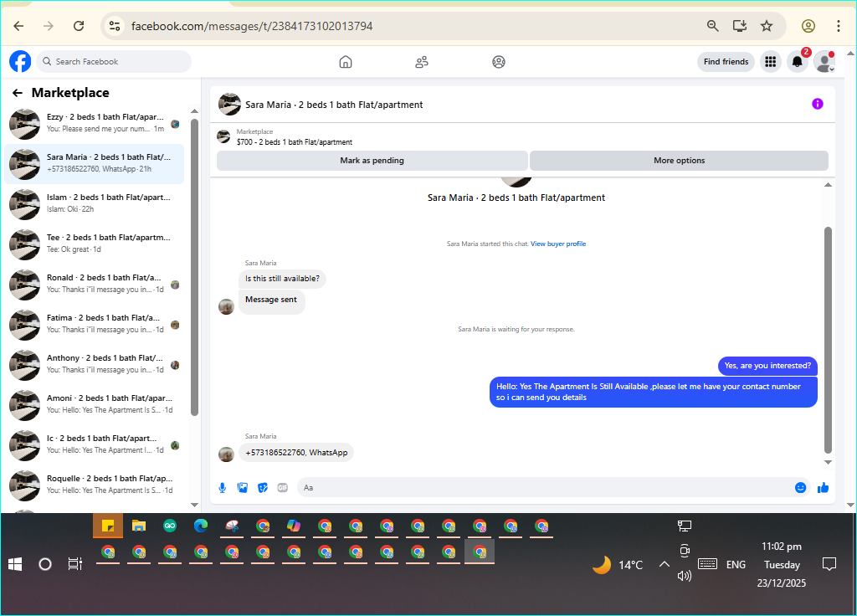Open the Friends tab icon
Image resolution: width=857 pixels, height=616 pixels.
pos(422,62)
